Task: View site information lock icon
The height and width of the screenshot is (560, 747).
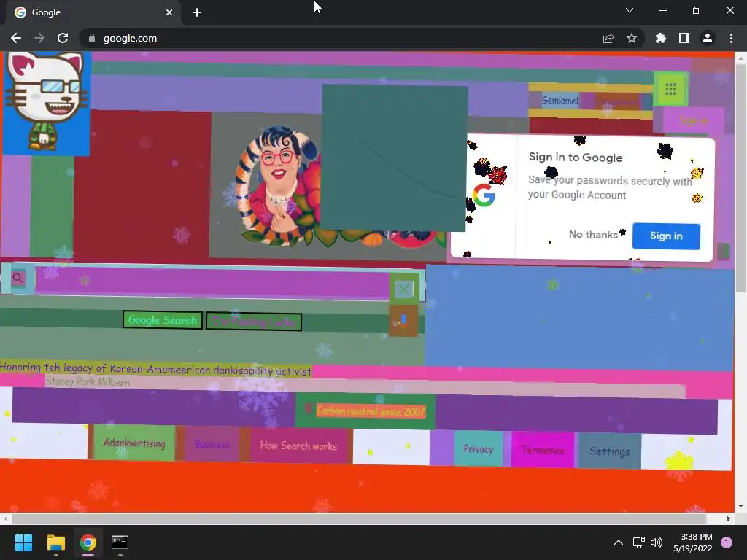Action: pos(92,38)
